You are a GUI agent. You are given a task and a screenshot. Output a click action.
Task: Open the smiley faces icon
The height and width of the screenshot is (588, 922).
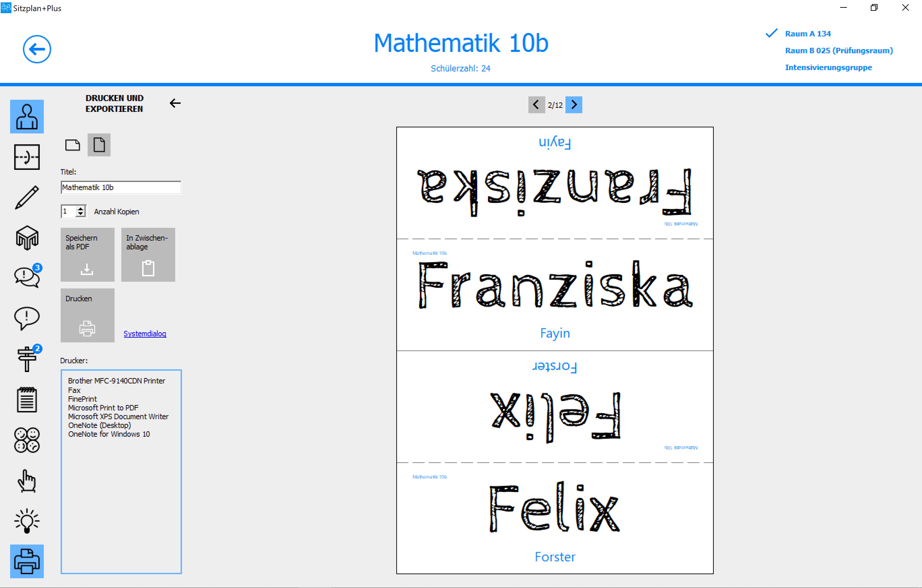coord(27,440)
